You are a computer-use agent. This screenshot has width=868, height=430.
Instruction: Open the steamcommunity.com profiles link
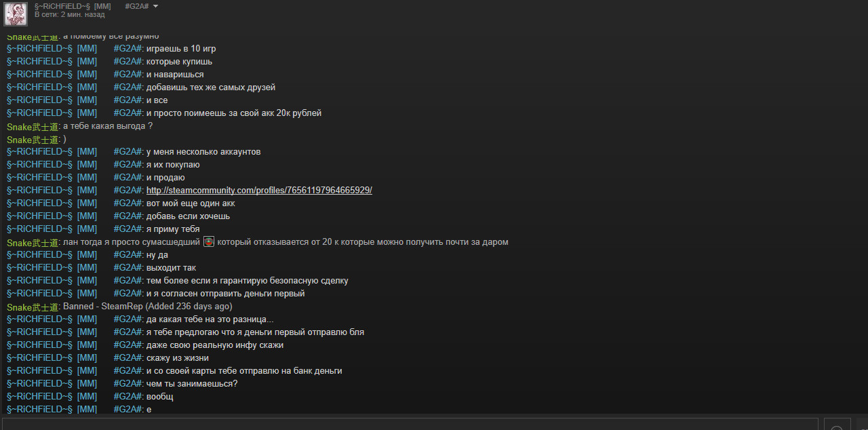point(259,191)
